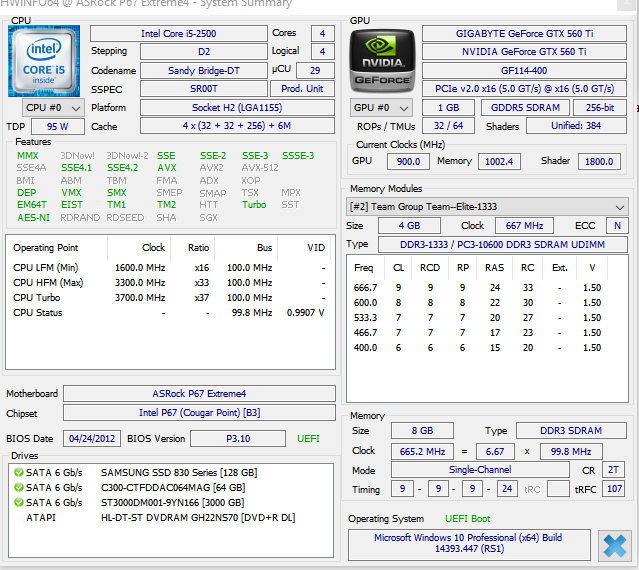Click the NVIDIA GeForce logo
The height and width of the screenshot is (570, 639).
coord(382,61)
